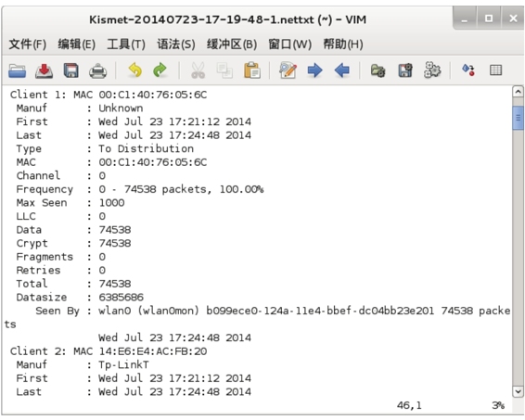Go to next match with the right blue arrow
Screen dimensions: 525x420
[314, 70]
